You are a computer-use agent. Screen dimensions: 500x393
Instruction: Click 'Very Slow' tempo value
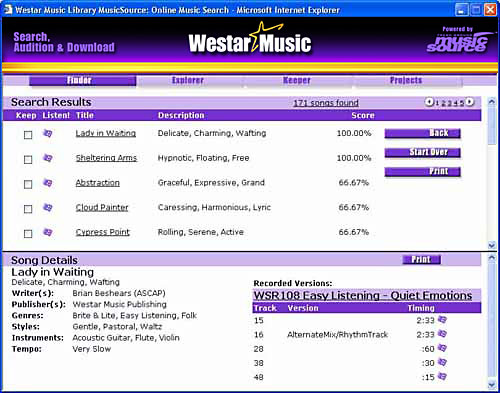[92, 349]
